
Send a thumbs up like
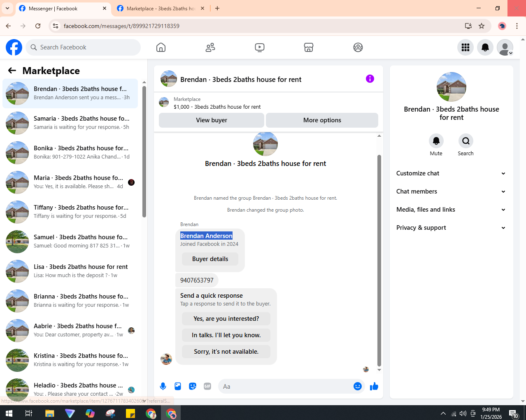tap(374, 386)
